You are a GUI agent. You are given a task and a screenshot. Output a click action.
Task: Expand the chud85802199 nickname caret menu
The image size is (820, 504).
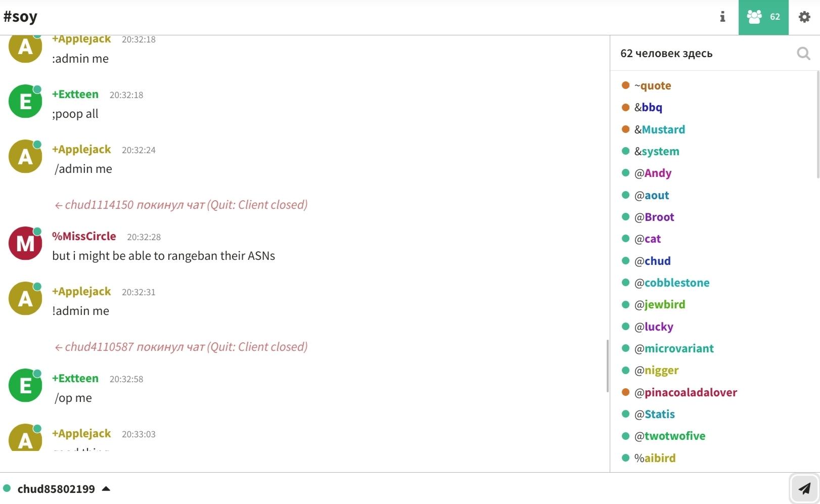(106, 489)
